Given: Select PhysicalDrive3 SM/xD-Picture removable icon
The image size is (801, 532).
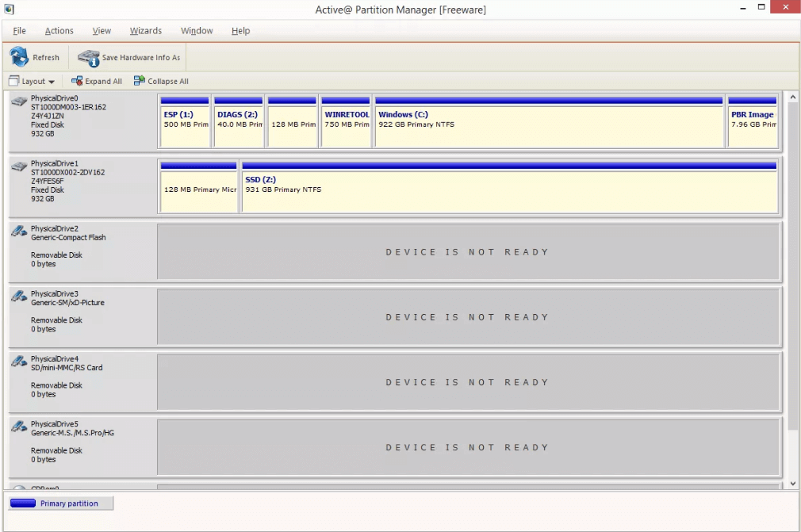Looking at the screenshot, I should click(19, 296).
